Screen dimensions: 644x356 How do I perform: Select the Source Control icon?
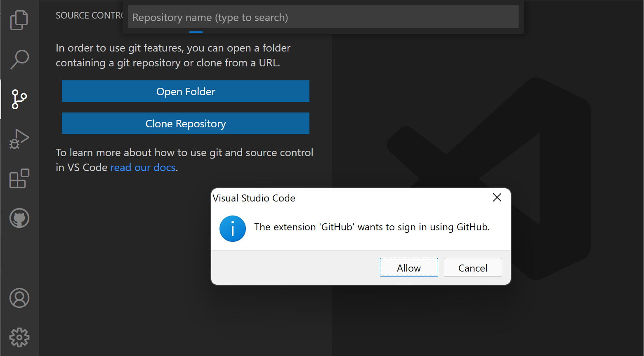(x=19, y=99)
